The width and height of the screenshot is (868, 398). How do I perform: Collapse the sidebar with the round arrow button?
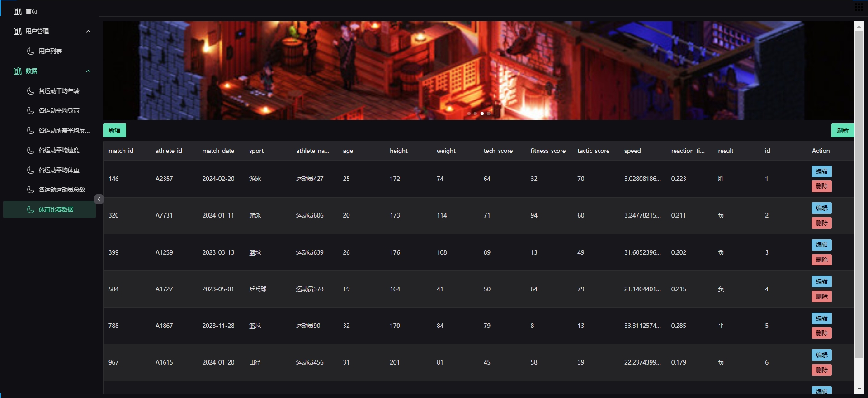pos(99,199)
